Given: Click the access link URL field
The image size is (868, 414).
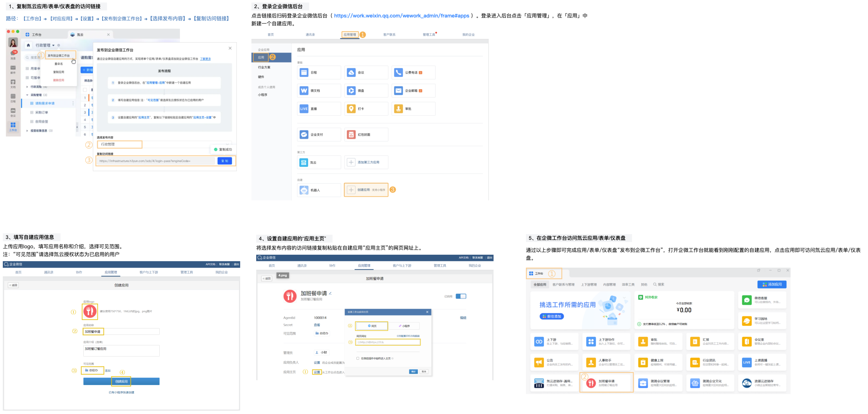Looking at the screenshot, I should [156, 161].
